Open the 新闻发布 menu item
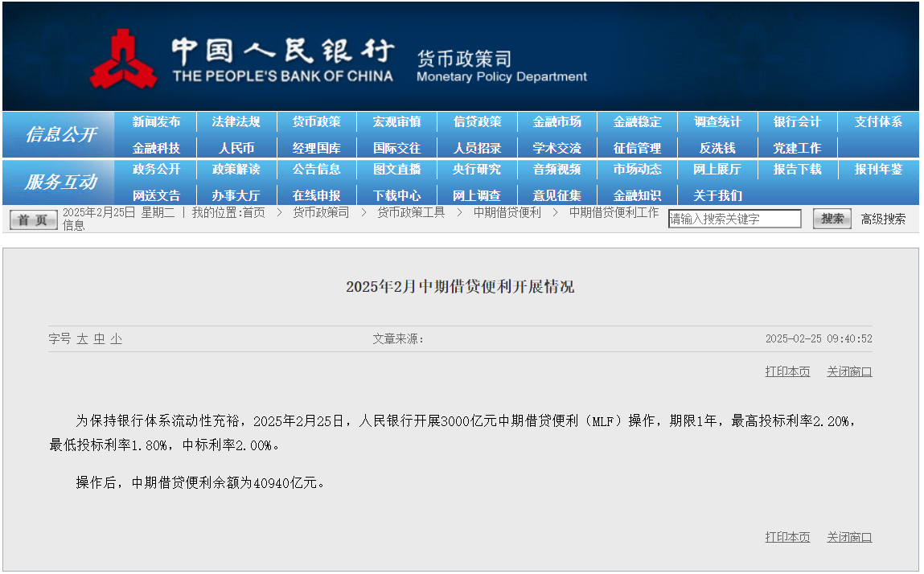The width and height of the screenshot is (924, 574). click(x=157, y=122)
